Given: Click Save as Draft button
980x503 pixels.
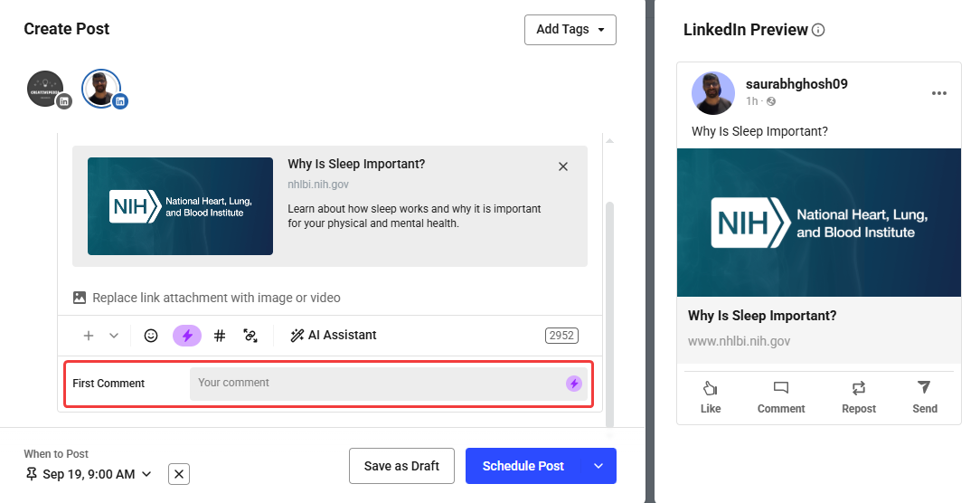Looking at the screenshot, I should (x=401, y=466).
